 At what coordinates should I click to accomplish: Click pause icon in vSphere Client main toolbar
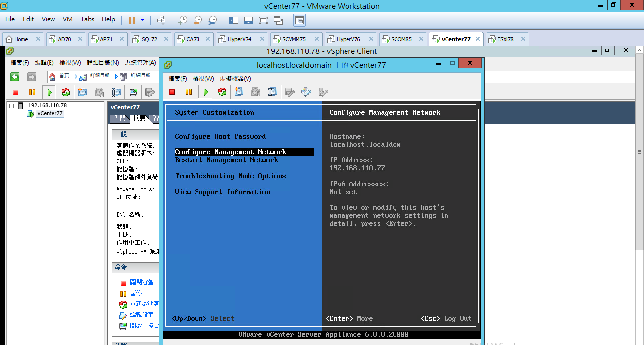tap(32, 92)
